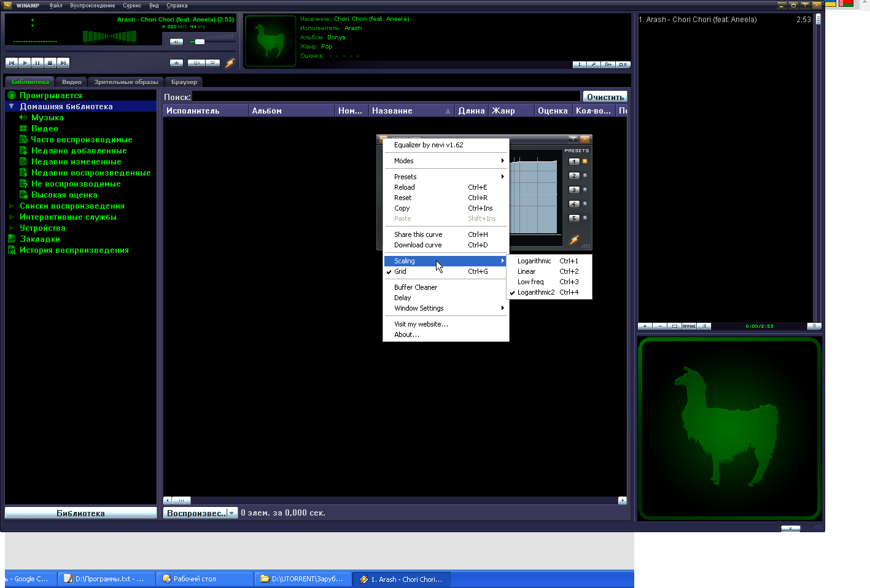Viewport: 870px width, 588px height.
Task: Select Проигрывается in library tree
Action: [x=50, y=95]
